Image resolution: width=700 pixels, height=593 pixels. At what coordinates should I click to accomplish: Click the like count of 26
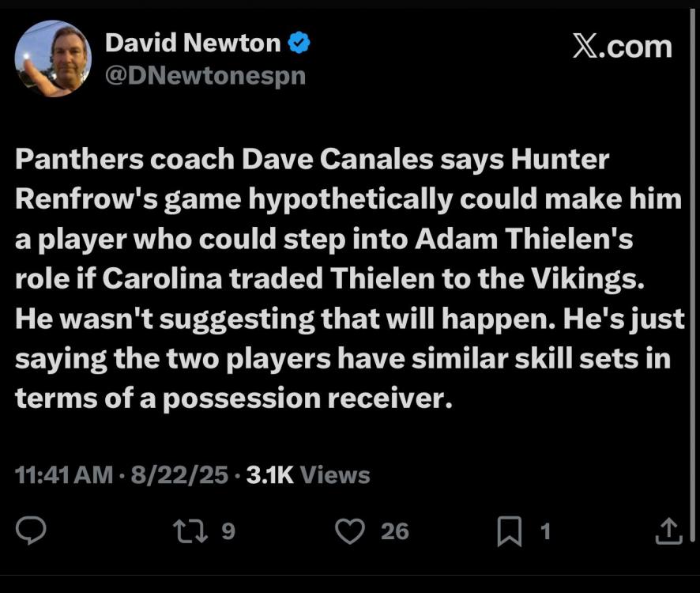point(395,531)
